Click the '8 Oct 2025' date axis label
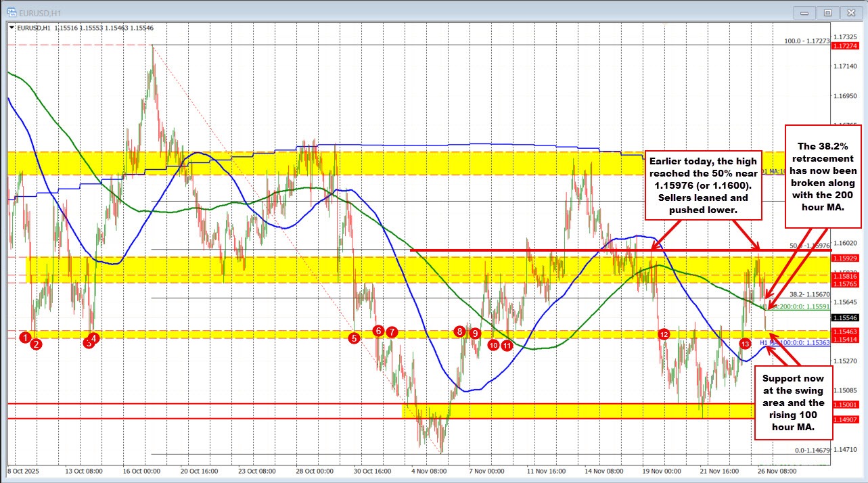 [24, 470]
